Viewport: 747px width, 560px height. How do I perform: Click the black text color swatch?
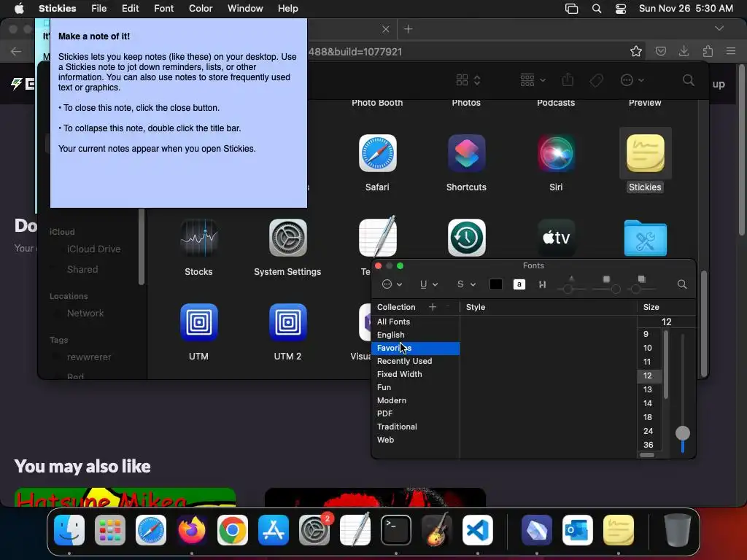[x=495, y=284]
